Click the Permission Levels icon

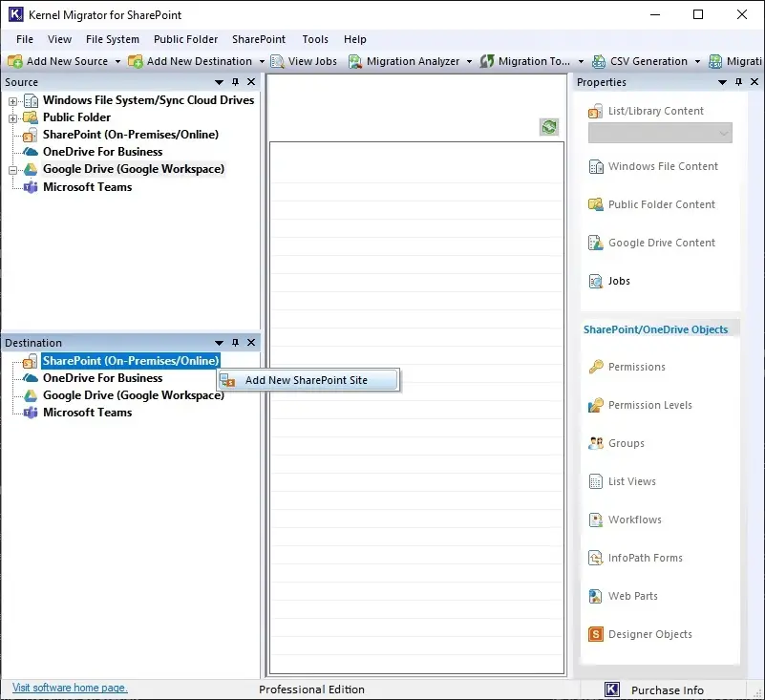(x=596, y=405)
